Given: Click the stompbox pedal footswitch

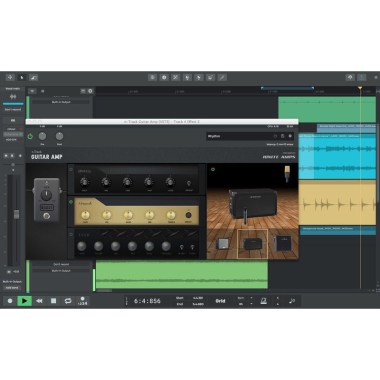Looking at the screenshot, I should pos(47,216).
